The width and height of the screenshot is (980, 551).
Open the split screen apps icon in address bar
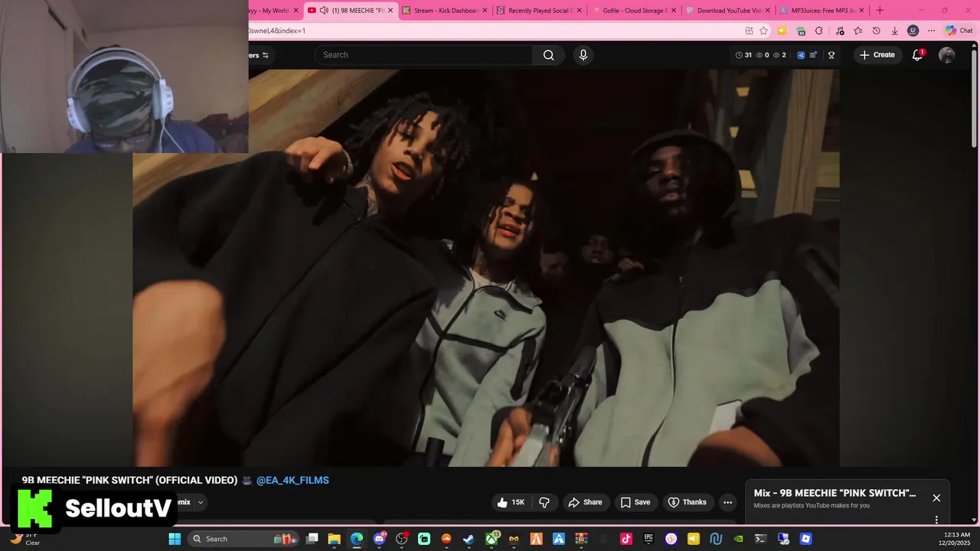click(x=749, y=31)
